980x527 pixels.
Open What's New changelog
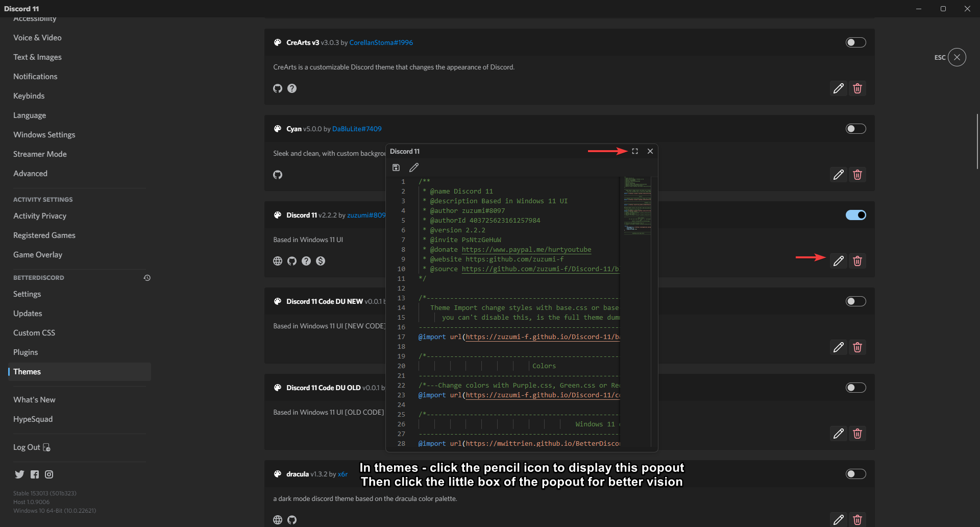point(80,400)
